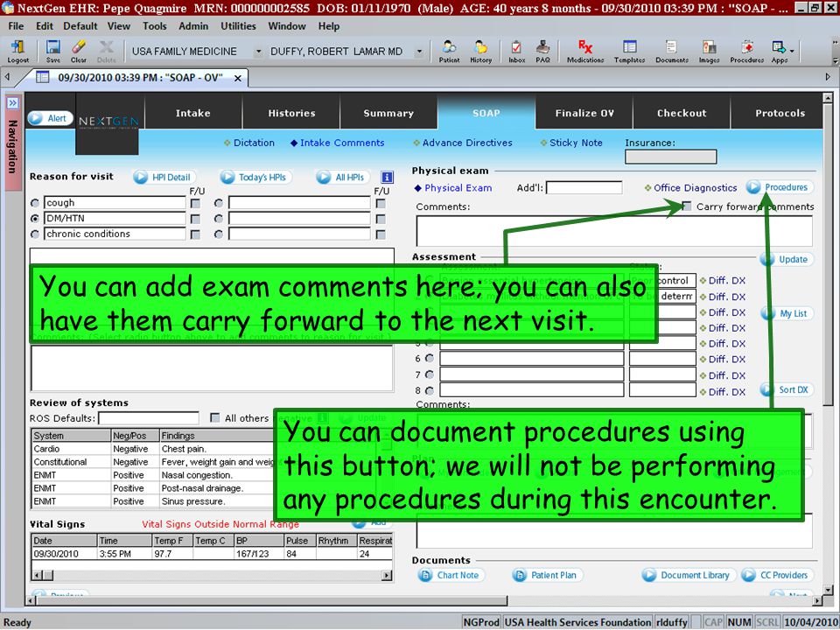The width and height of the screenshot is (840, 630).
Task: Click the Procedures button in Physical exam
Action: click(780, 187)
